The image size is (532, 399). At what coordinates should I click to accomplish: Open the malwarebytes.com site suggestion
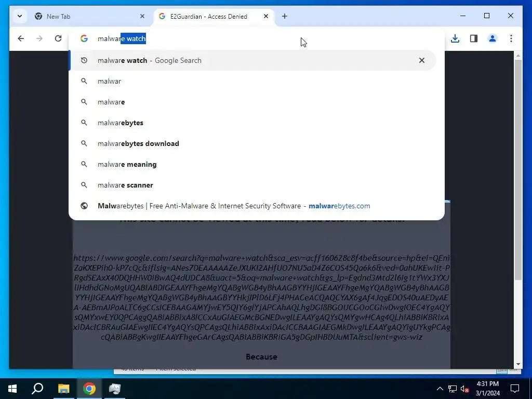(x=253, y=206)
